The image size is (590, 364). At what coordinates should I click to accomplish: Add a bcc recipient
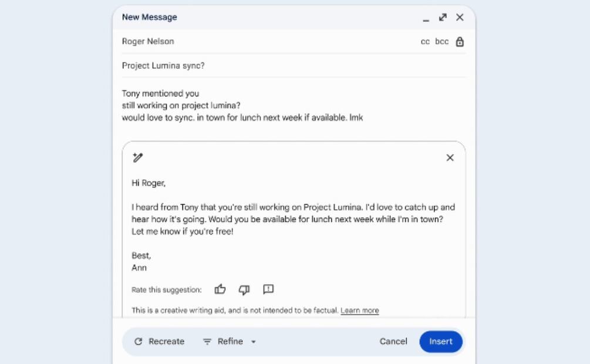(441, 42)
